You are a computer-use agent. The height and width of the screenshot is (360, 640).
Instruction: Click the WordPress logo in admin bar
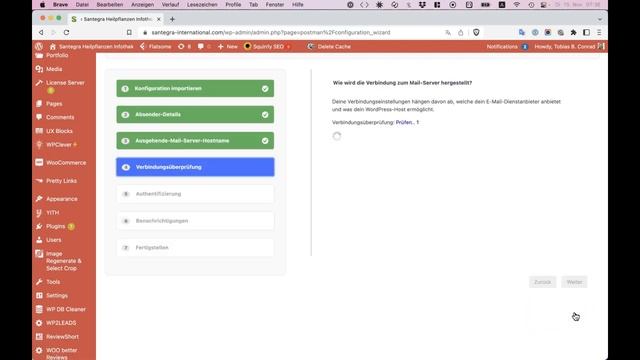(39, 47)
